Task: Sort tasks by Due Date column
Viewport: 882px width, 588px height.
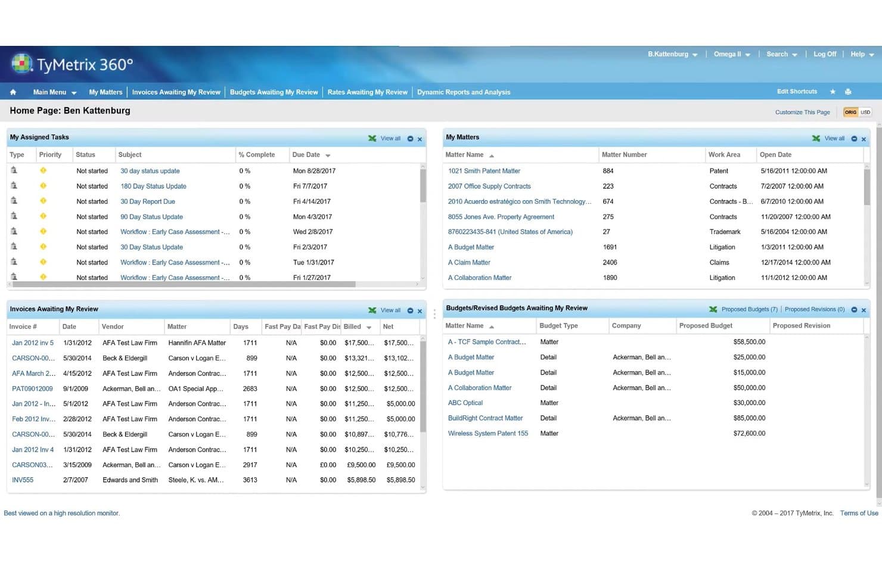Action: [311, 155]
